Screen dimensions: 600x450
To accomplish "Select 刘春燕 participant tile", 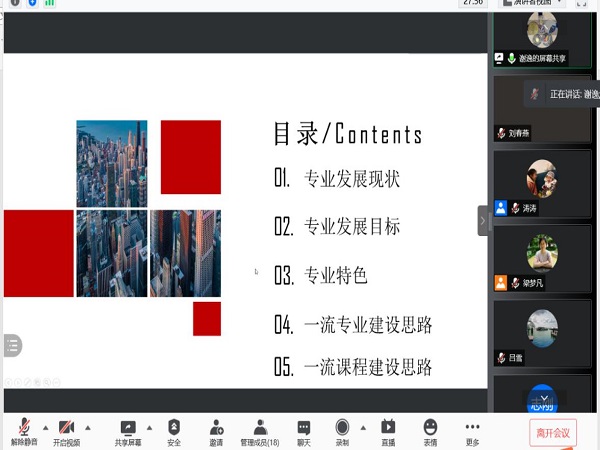I will click(542, 109).
